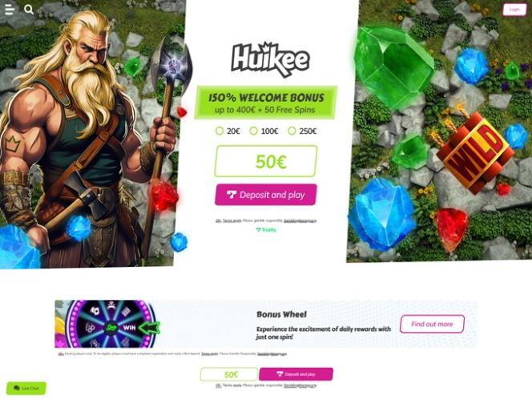This screenshot has height=400, width=532.
Task: Click Find out more for Bonus Wheel
Action: (x=432, y=324)
